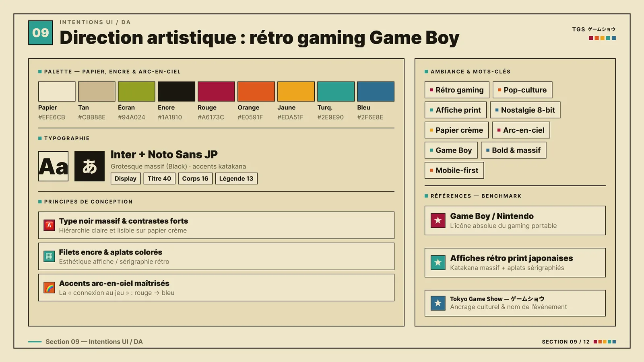Pick the Bleu #2F6E8E color swatch
The width and height of the screenshot is (644, 362).
tap(376, 91)
